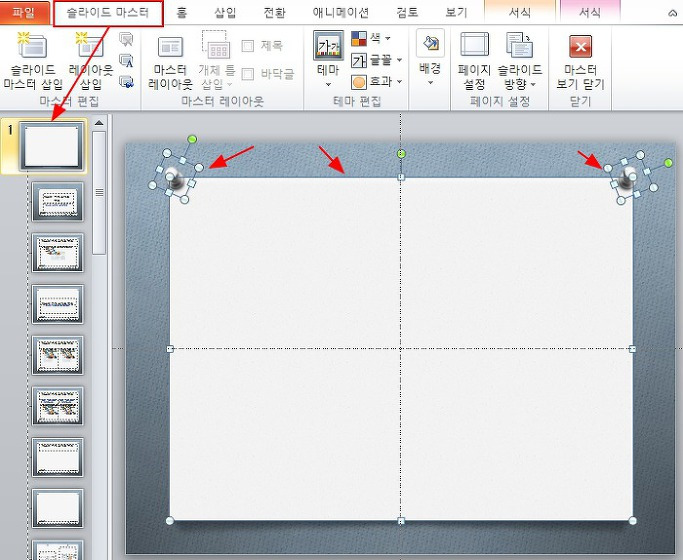Screen dimensions: 683x560
Task: Open the 슬라이드 방향 dropdown
Action: click(520, 61)
